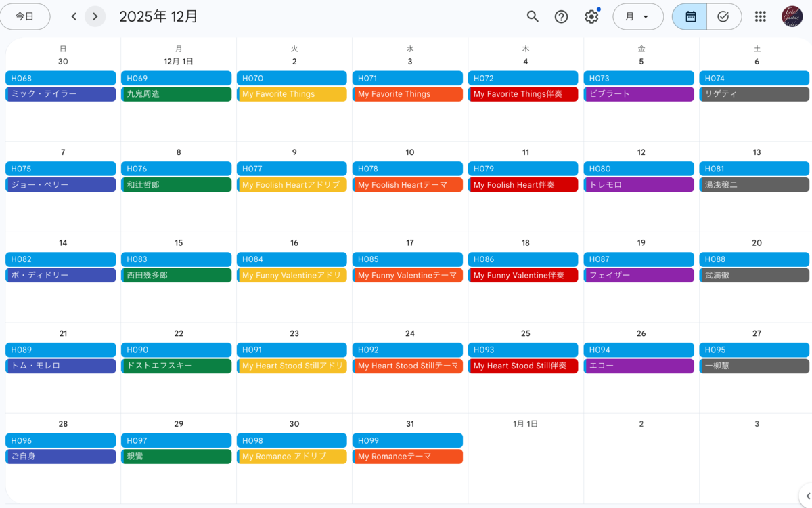The width and height of the screenshot is (812, 508).
Task: Open the 親鸞 event
Action: [177, 457]
